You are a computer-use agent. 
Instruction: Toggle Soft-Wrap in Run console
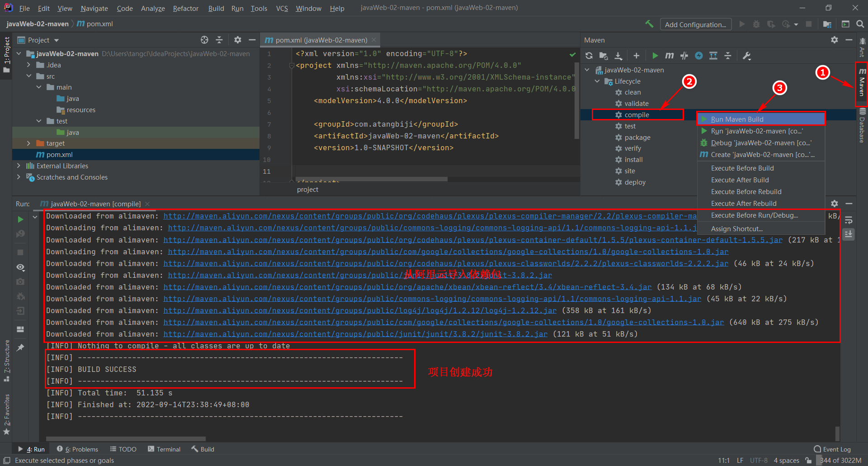[x=849, y=220]
